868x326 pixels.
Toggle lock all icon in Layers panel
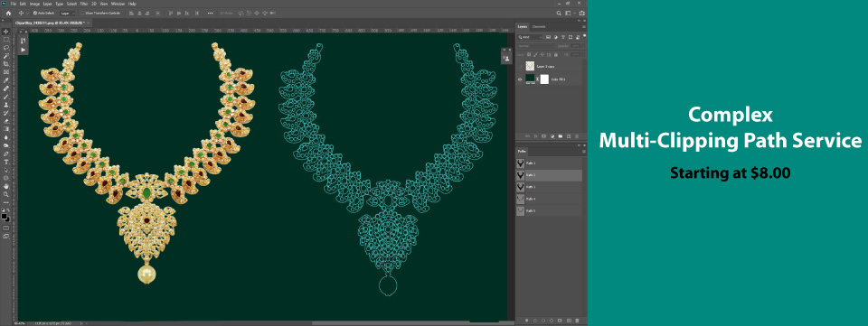coord(556,55)
